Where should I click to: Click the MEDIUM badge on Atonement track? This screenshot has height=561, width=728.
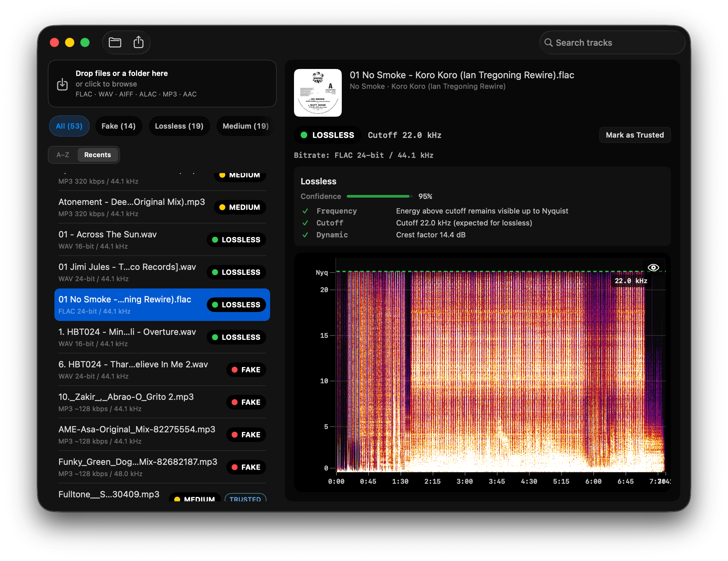[x=240, y=207]
